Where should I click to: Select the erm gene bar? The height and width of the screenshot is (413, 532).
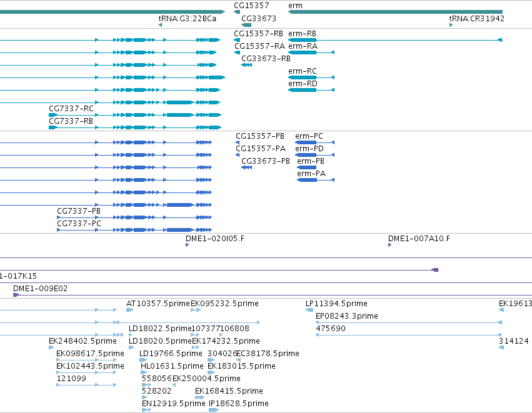point(395,12)
